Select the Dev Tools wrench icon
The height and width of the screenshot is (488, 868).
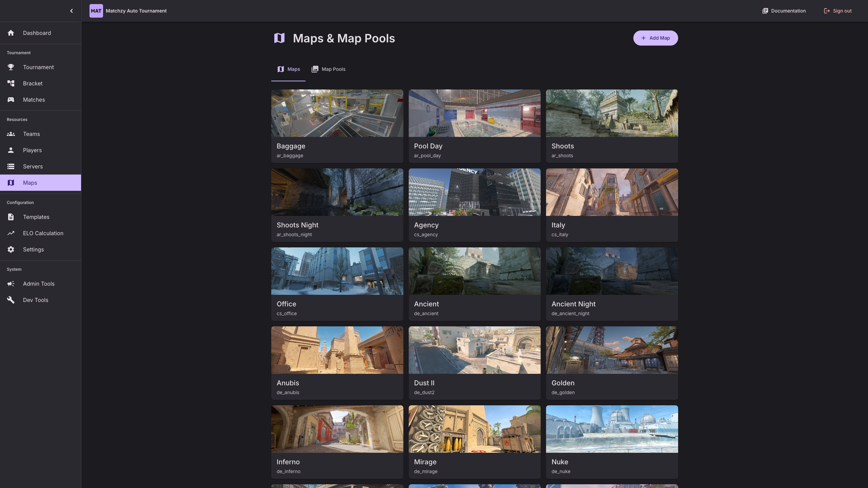coord(11,300)
